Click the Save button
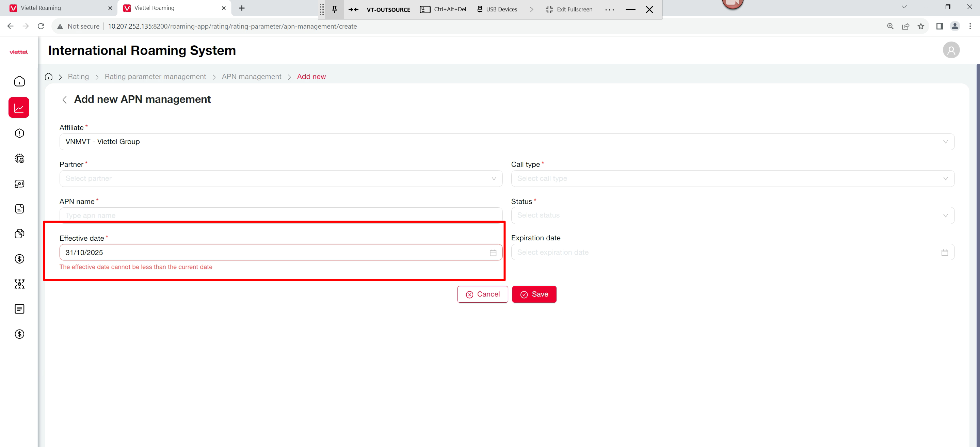 pyautogui.click(x=534, y=294)
